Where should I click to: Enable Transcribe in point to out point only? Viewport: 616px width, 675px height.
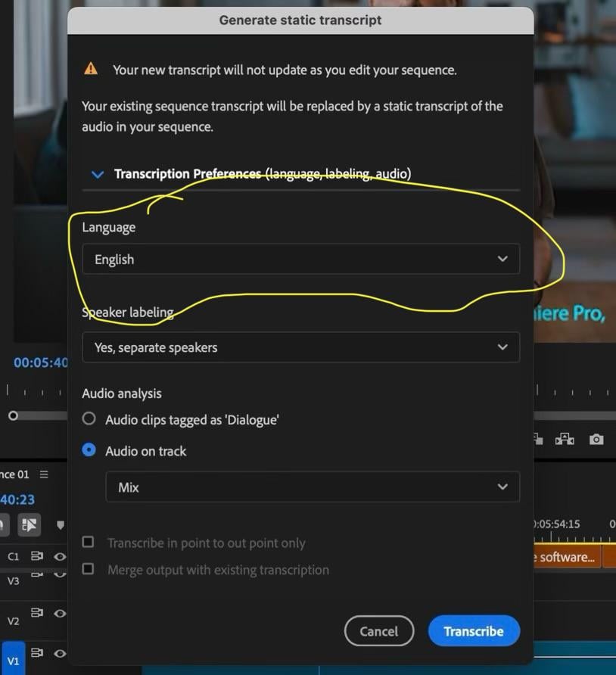89,543
